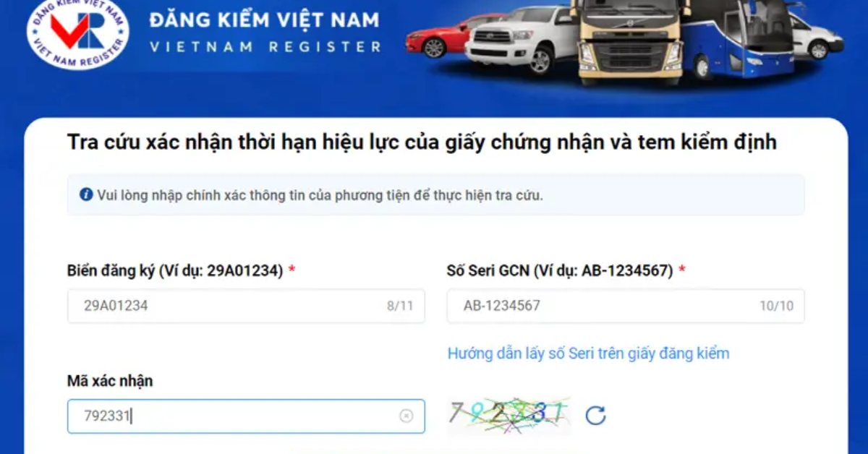Refresh the captcha code
868x454 pixels.
tap(595, 416)
